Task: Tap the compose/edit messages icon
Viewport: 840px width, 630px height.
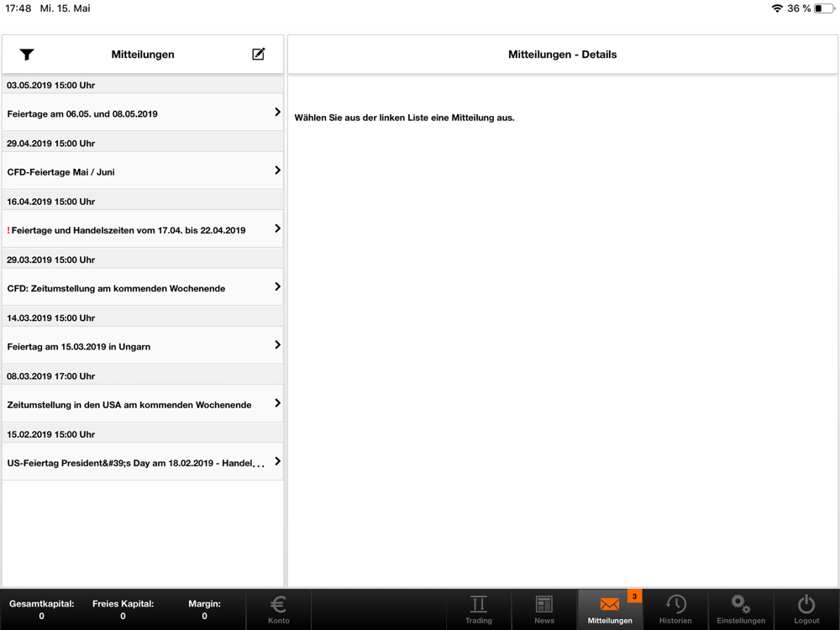Action: tap(258, 54)
